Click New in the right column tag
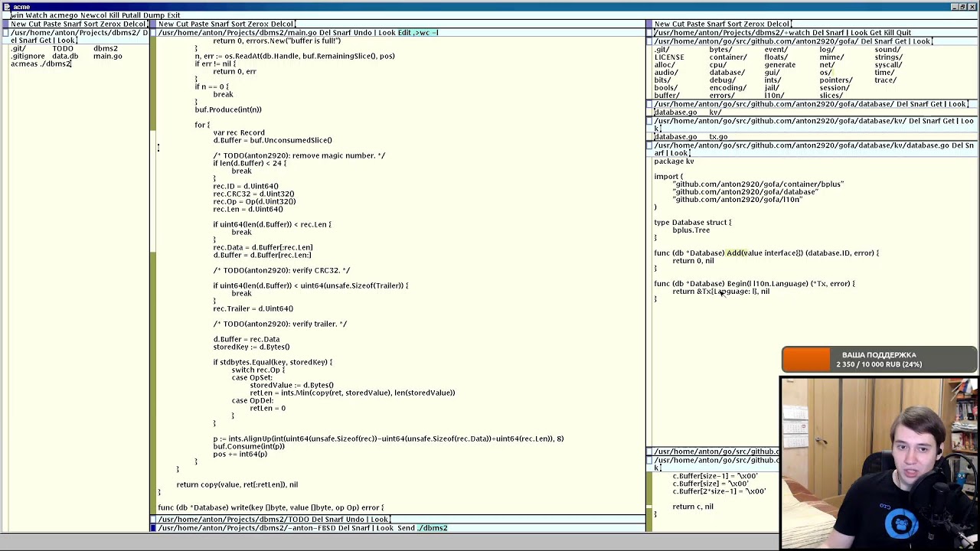This screenshot has height=551, width=980. pos(661,24)
